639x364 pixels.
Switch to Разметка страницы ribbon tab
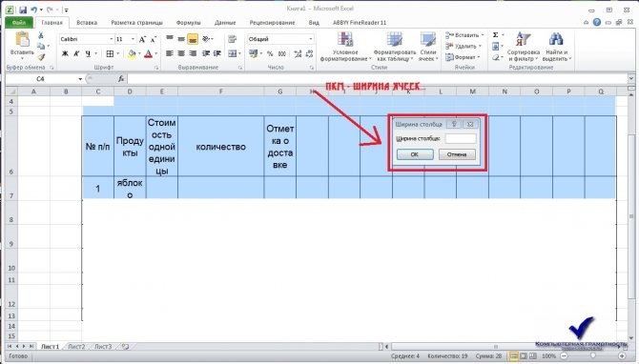coord(137,23)
